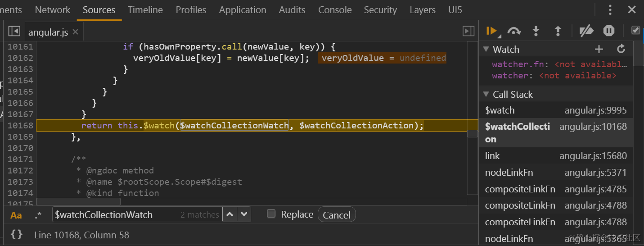This screenshot has height=246, width=644.
Task: Click the highlighted $watchCollectionWatch match
Action: pyautogui.click(x=234, y=125)
